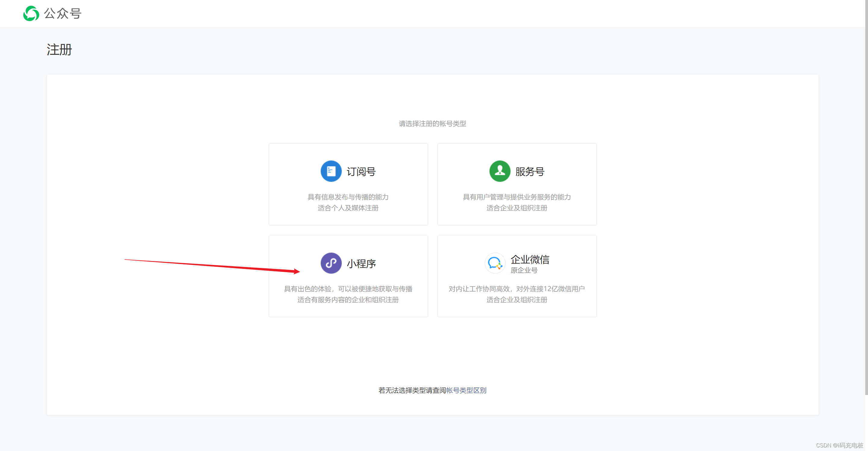Screen dimensions: 868x451
Task: Click the purple 小程序 link icon
Action: (331, 263)
